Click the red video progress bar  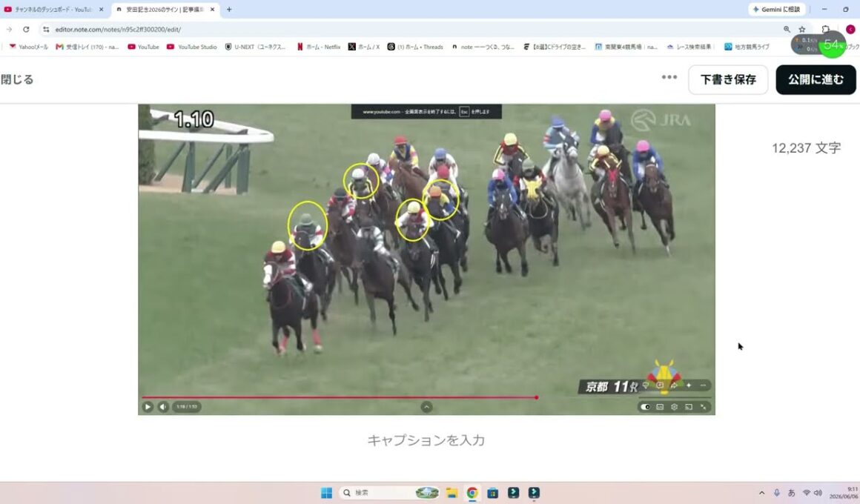coord(340,397)
